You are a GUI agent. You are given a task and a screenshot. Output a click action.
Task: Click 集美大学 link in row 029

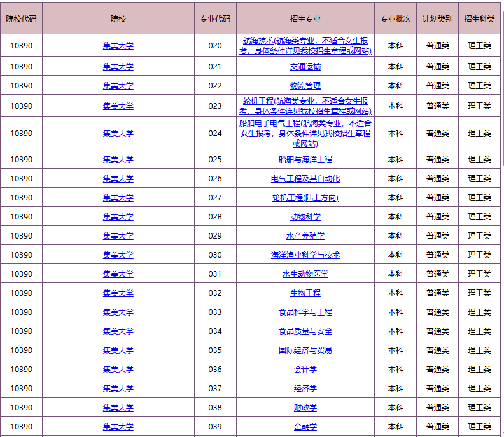[118, 235]
